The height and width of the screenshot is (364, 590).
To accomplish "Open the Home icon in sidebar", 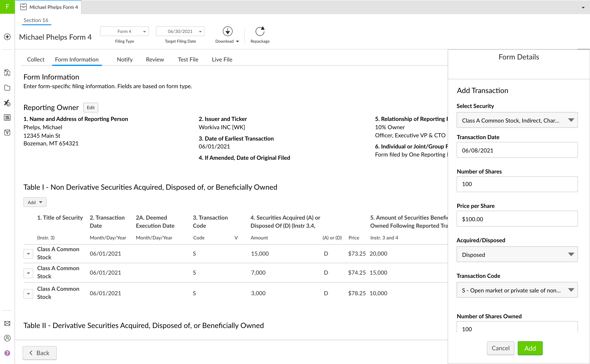I will pos(7,72).
